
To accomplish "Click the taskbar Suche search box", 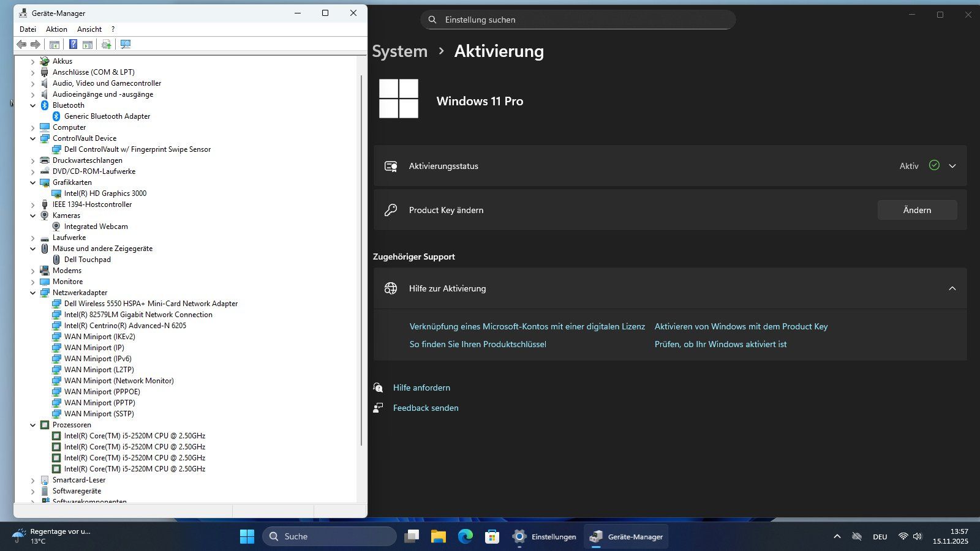I will click(330, 536).
